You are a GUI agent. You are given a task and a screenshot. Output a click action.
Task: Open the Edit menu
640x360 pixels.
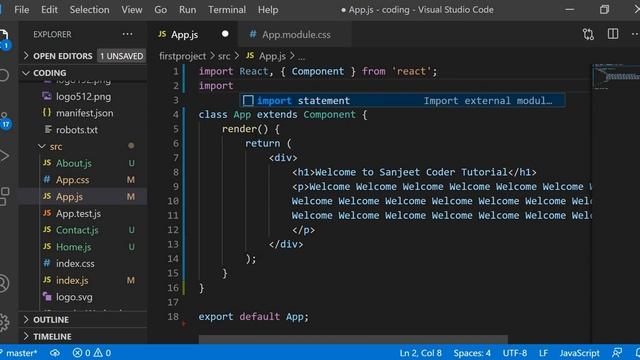tap(49, 9)
